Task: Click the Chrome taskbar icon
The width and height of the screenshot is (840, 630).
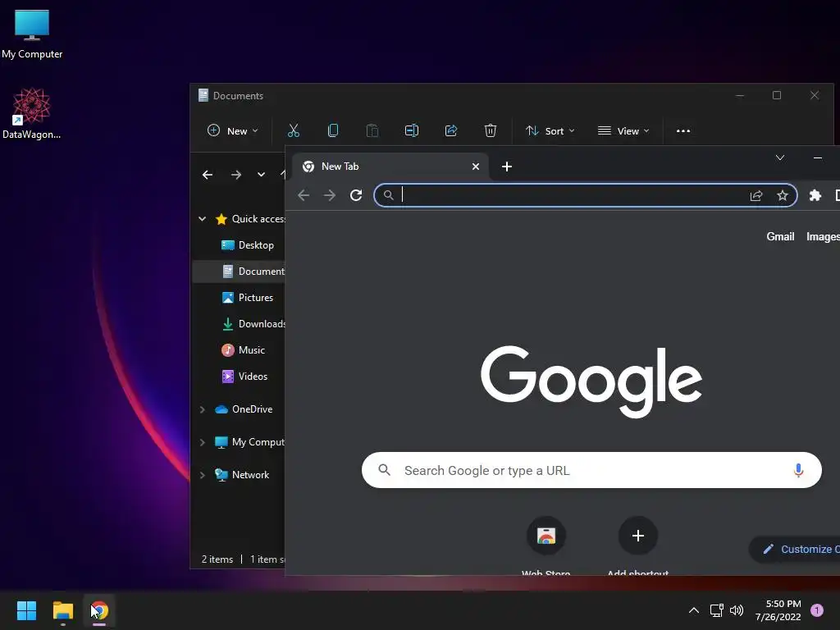Action: click(99, 610)
